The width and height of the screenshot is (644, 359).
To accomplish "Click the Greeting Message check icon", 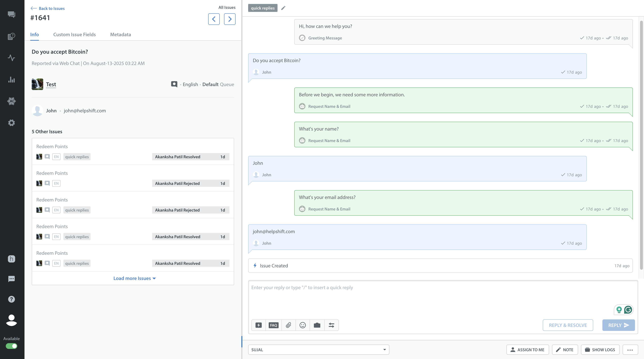I will [302, 38].
